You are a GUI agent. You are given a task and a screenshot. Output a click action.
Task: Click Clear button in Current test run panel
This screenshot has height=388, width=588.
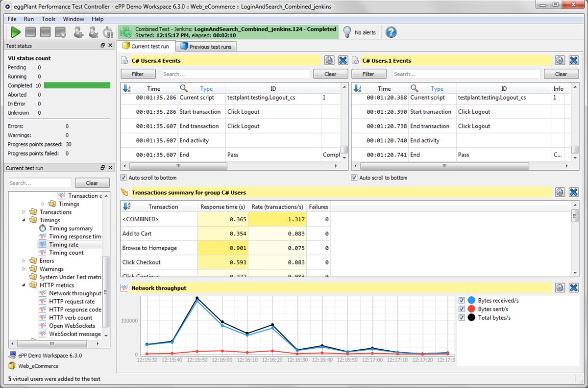(92, 183)
